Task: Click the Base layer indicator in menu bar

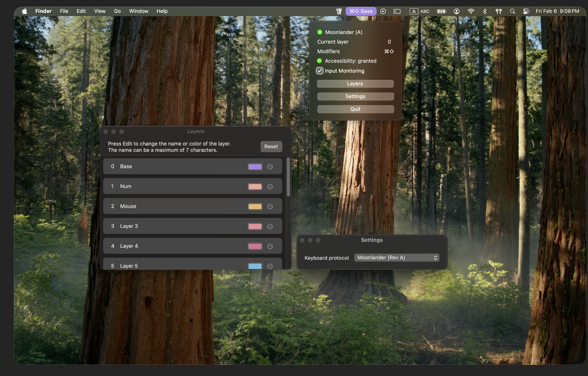Action: point(361,11)
